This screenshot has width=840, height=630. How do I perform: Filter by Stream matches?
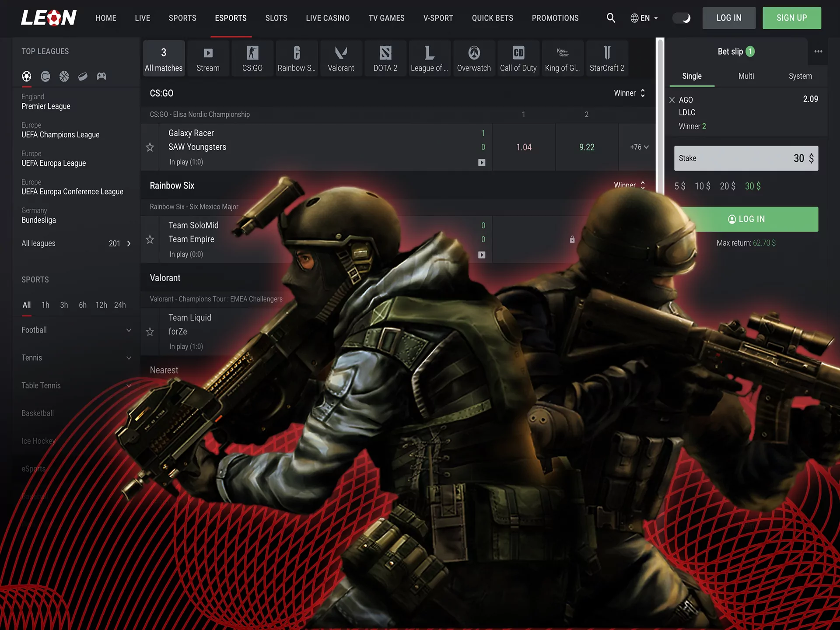tap(208, 58)
